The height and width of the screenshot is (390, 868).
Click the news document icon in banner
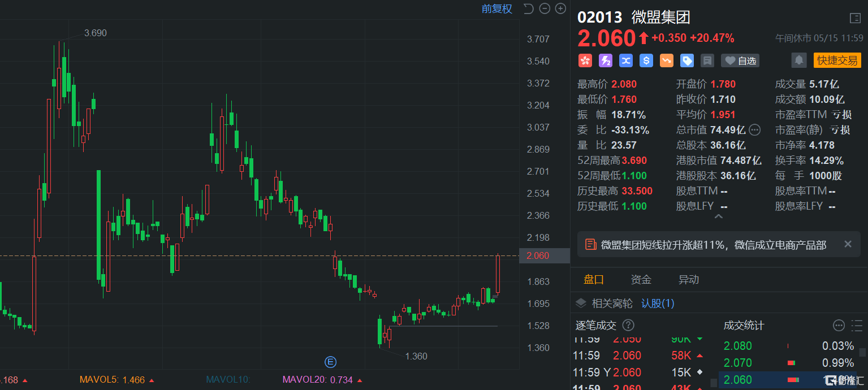[590, 245]
